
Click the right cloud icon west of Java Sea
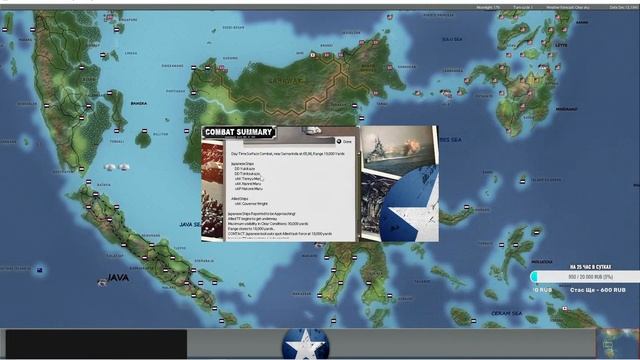point(124,167)
